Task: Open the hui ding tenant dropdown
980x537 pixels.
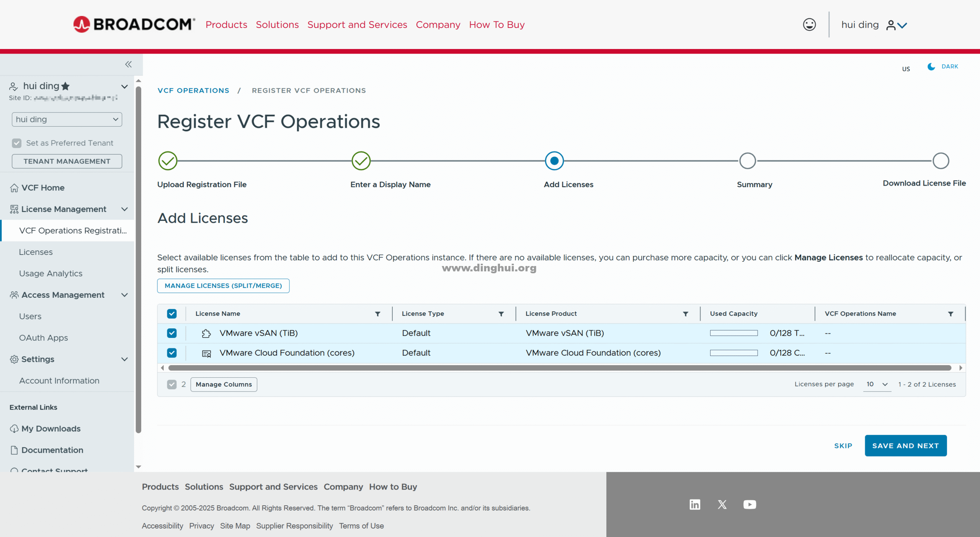Action: 67,119
